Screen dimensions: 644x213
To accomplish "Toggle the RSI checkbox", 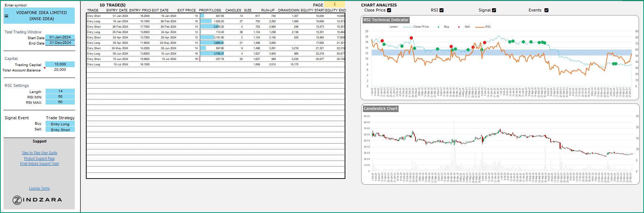I will pyautogui.click(x=442, y=10).
